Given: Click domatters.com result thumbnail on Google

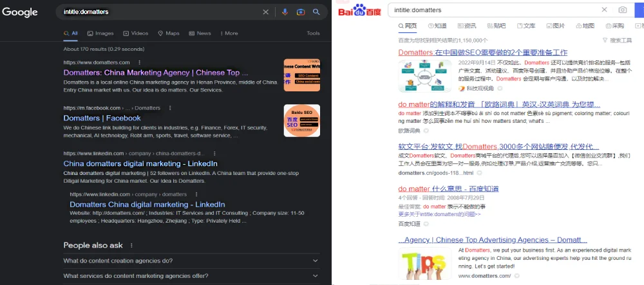Looking at the screenshot, I should (302, 75).
